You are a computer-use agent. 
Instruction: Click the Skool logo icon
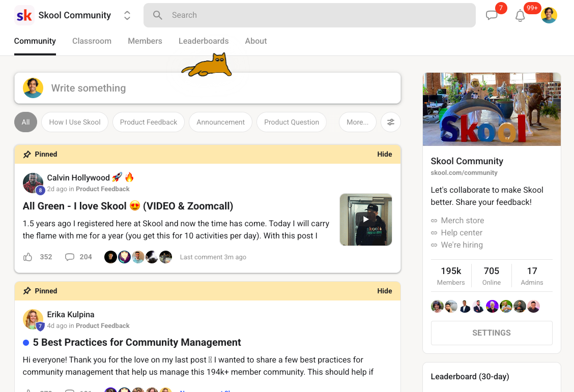(24, 15)
